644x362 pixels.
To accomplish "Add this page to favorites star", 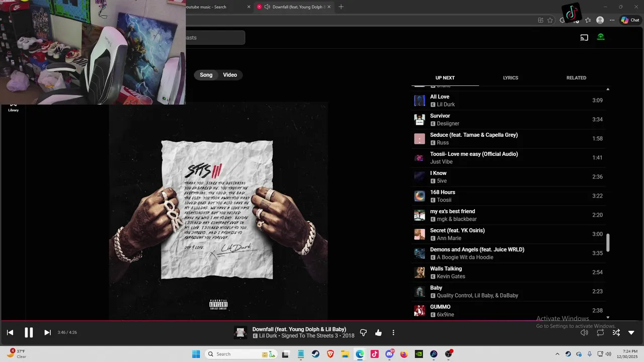I will 550,20.
